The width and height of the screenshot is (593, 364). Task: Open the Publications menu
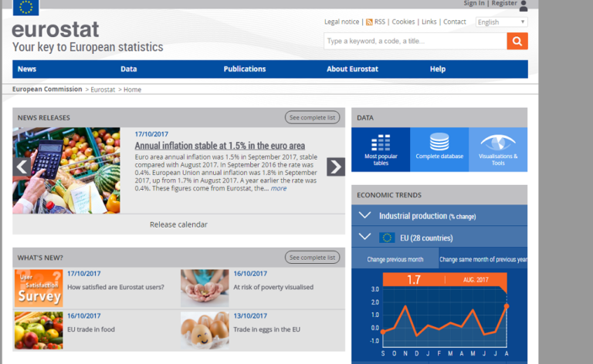pyautogui.click(x=244, y=69)
